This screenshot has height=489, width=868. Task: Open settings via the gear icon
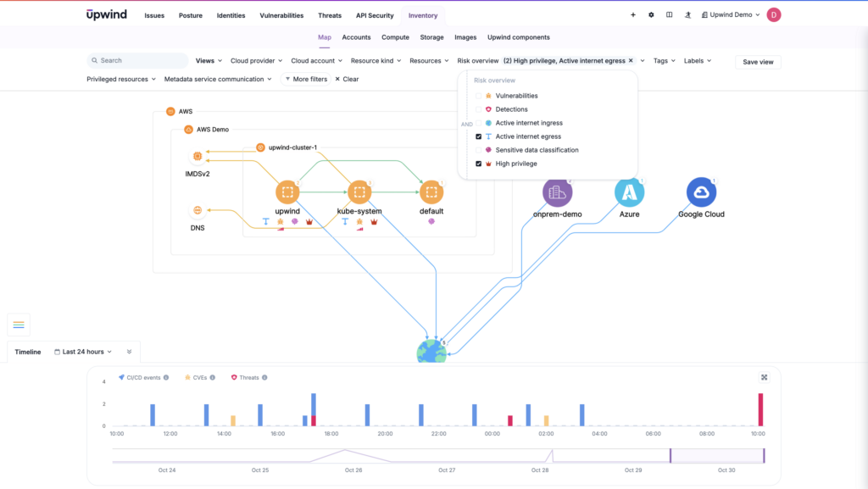coord(651,15)
